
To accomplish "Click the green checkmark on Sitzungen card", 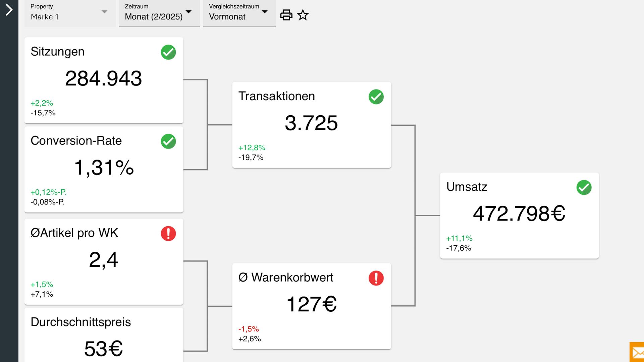I will click(168, 52).
